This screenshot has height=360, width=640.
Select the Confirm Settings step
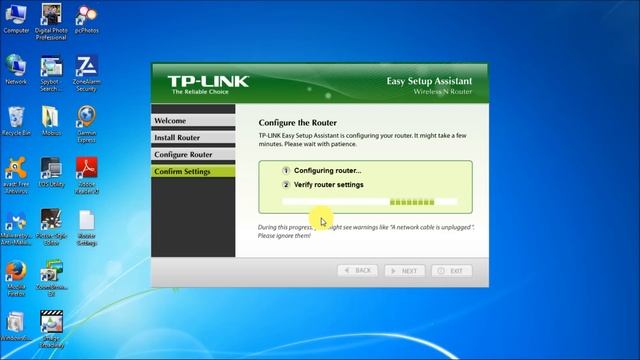click(193, 171)
